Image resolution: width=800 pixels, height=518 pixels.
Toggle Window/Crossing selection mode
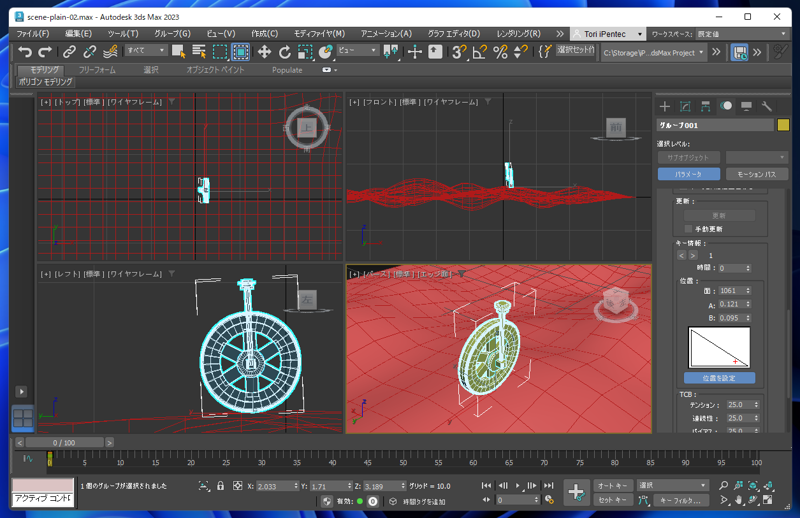click(x=240, y=52)
